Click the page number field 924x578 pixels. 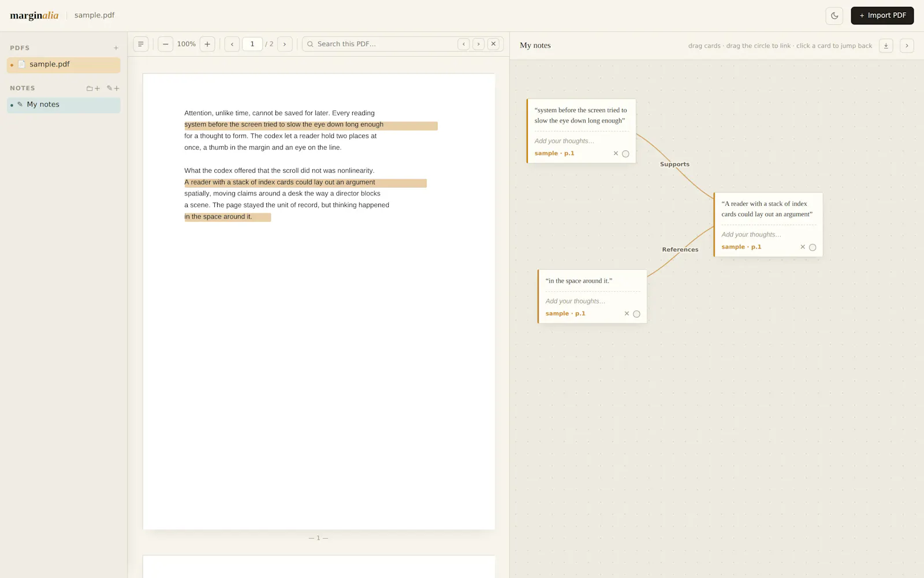click(x=252, y=44)
